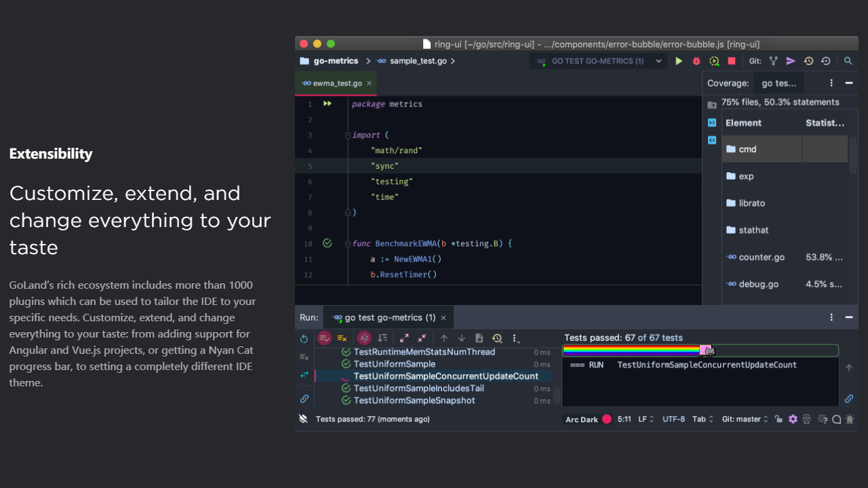The image size is (868, 488).
Task: Click the test tree scrollbar
Action: (557, 395)
